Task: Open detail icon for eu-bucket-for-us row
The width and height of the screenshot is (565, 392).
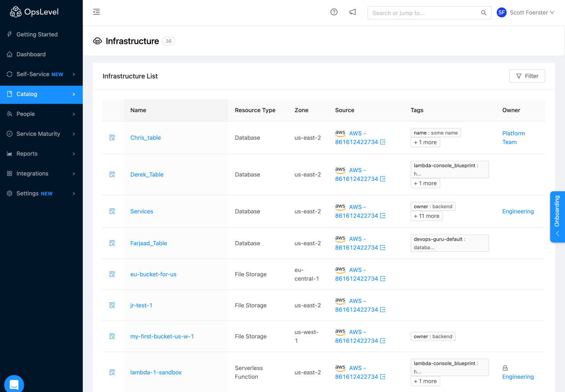Action: coord(112,274)
